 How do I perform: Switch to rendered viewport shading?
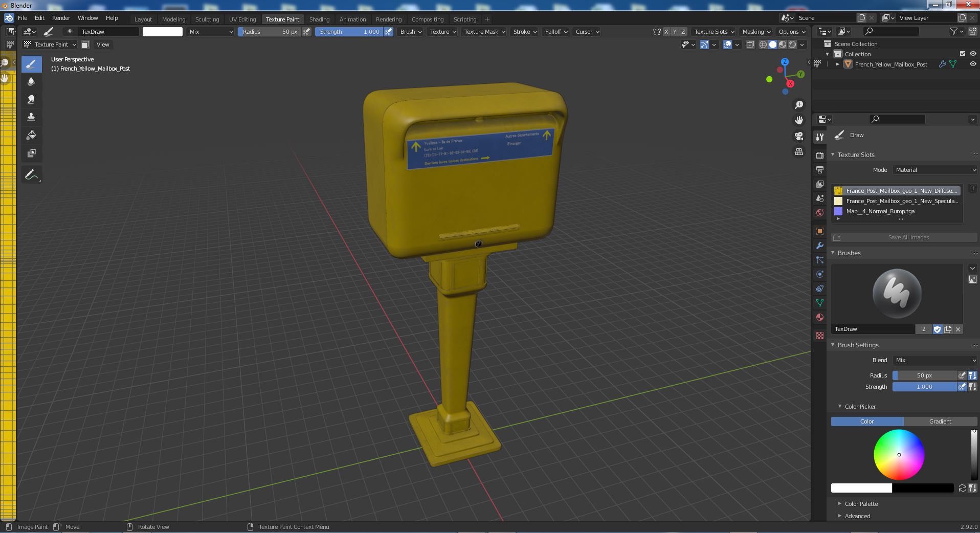point(792,45)
